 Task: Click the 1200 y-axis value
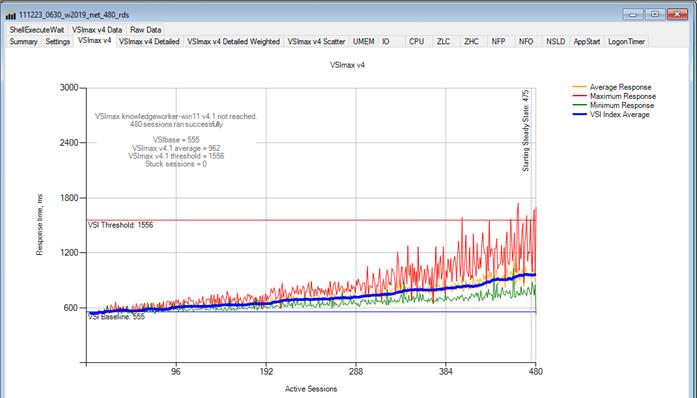point(69,253)
